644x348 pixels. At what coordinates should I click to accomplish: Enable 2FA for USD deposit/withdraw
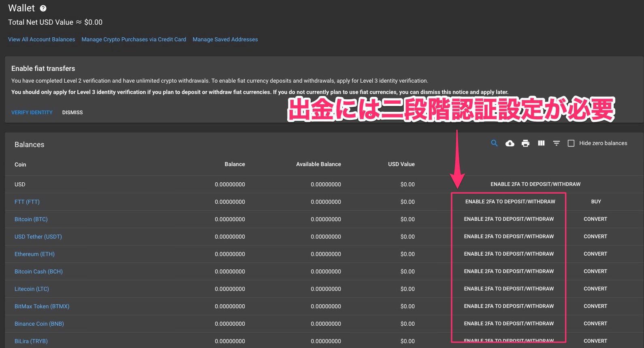(x=535, y=184)
